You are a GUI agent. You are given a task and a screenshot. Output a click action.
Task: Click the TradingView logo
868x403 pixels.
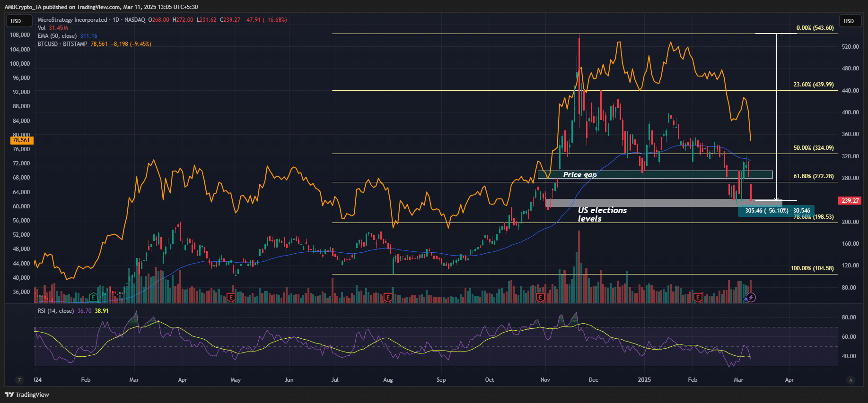[27, 394]
